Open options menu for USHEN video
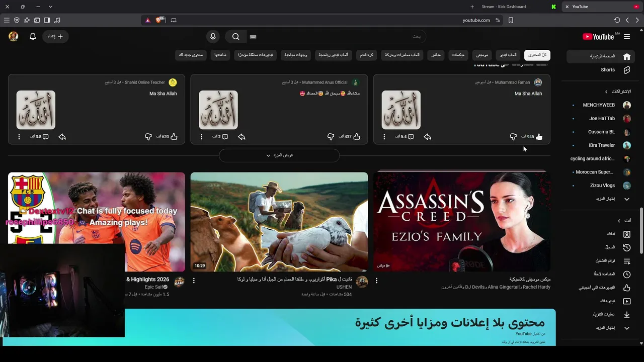Screen dimensions: 644x362 pyautogui.click(x=194, y=281)
